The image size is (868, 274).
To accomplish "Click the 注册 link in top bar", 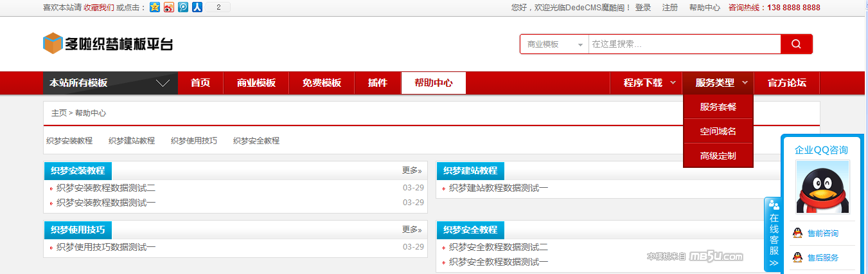I will pos(669,8).
